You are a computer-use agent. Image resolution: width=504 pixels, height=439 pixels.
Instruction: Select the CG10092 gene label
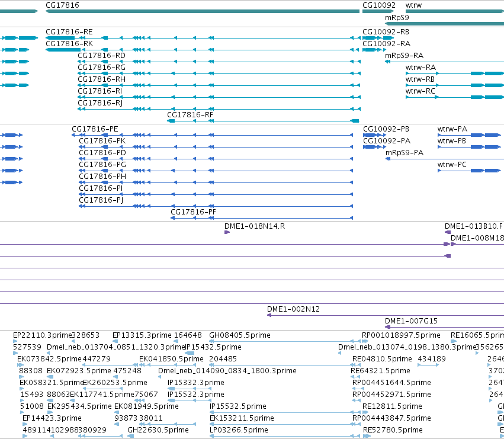(x=379, y=5)
